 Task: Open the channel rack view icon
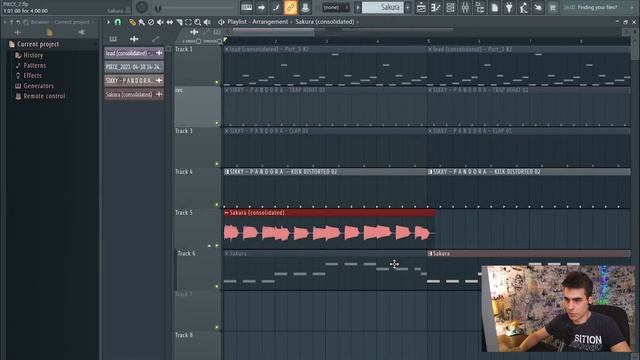[450, 7]
